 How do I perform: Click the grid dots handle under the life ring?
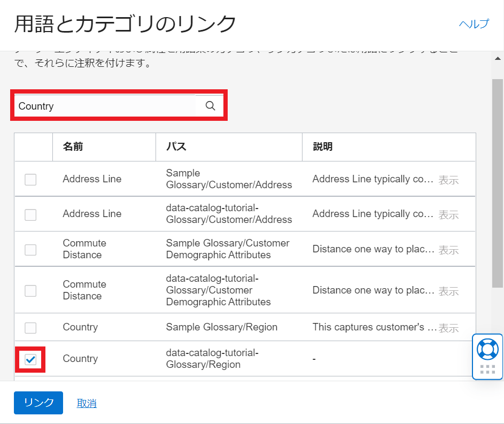click(x=487, y=369)
